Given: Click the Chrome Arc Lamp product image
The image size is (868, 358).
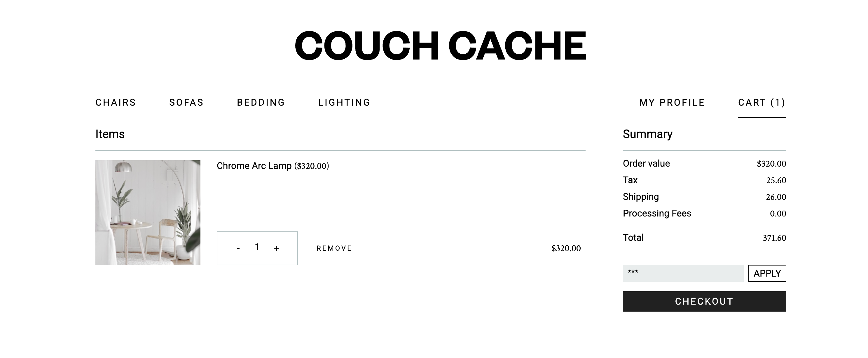Looking at the screenshot, I should pyautogui.click(x=148, y=213).
